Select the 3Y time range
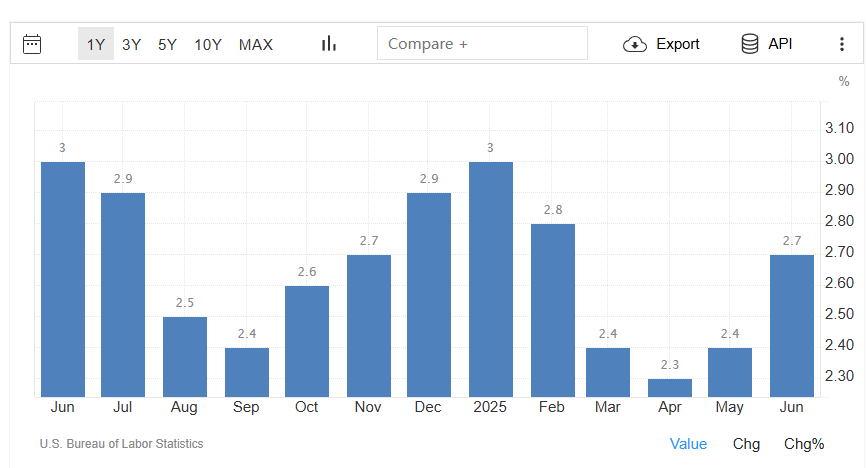 131,44
